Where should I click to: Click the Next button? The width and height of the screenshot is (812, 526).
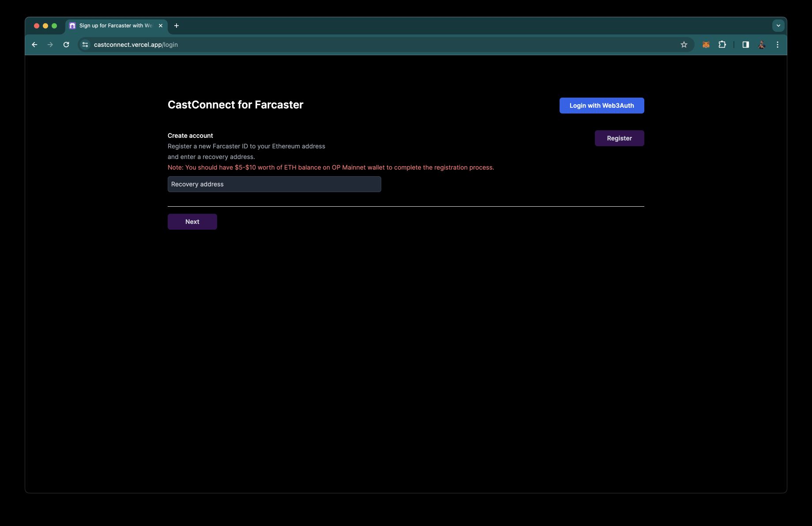point(192,222)
